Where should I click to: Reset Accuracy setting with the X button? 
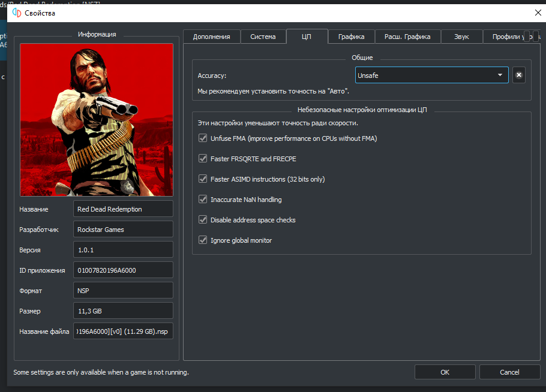tap(518, 75)
